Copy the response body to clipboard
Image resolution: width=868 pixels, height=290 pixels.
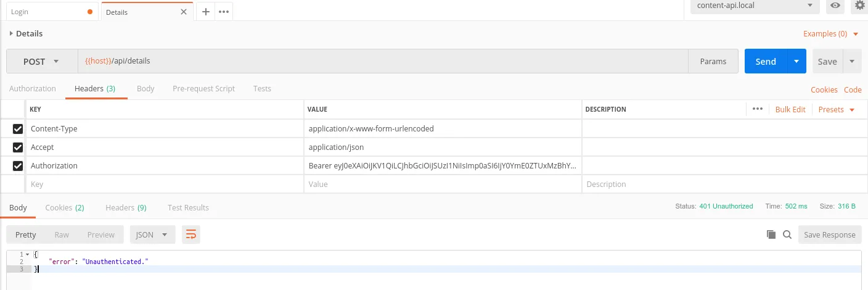tap(771, 234)
